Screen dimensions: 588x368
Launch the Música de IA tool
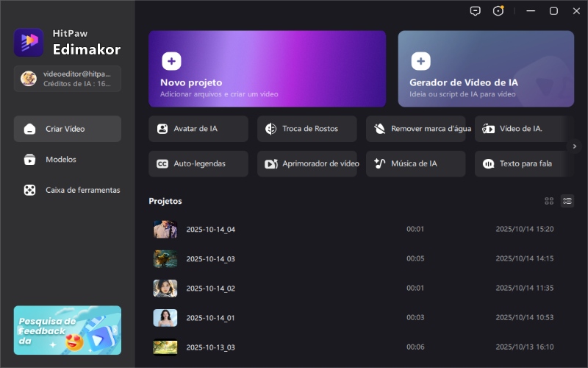[x=416, y=163]
